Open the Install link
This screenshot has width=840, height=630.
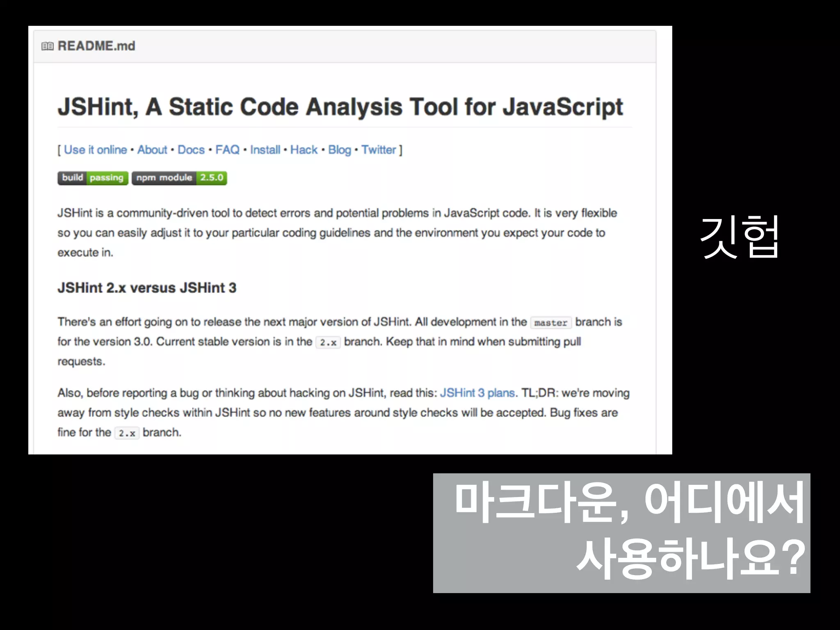[265, 150]
